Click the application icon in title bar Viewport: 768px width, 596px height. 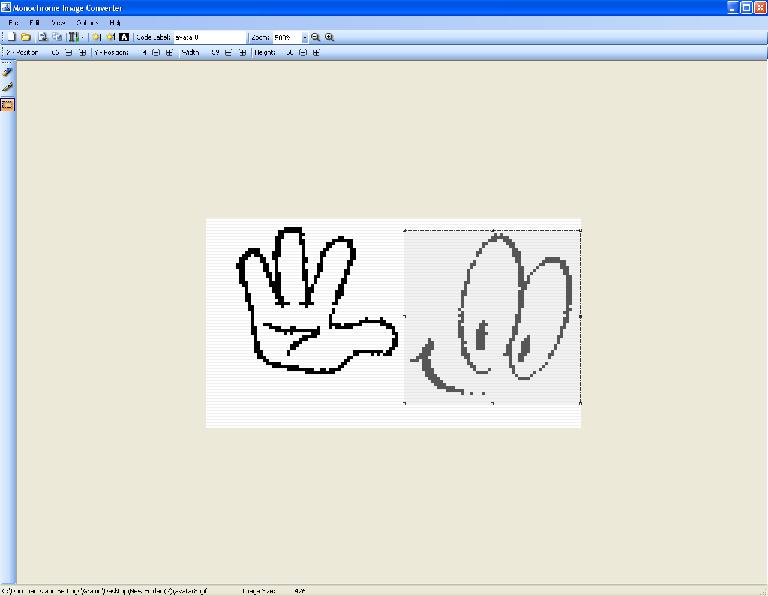point(6,7)
